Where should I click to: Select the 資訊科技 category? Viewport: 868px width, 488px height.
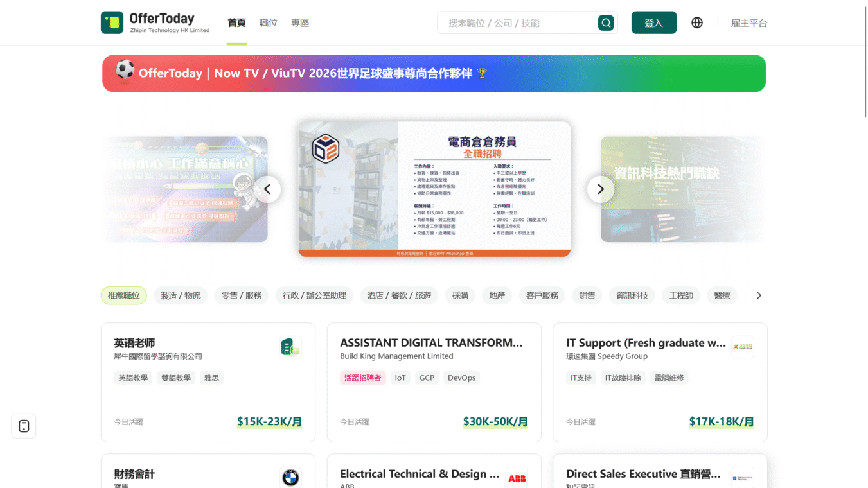click(632, 295)
